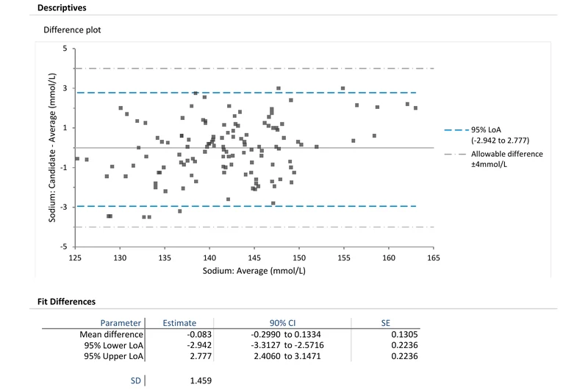588x390 pixels.
Task: Click the x-axis tick label 130
Action: coord(120,258)
